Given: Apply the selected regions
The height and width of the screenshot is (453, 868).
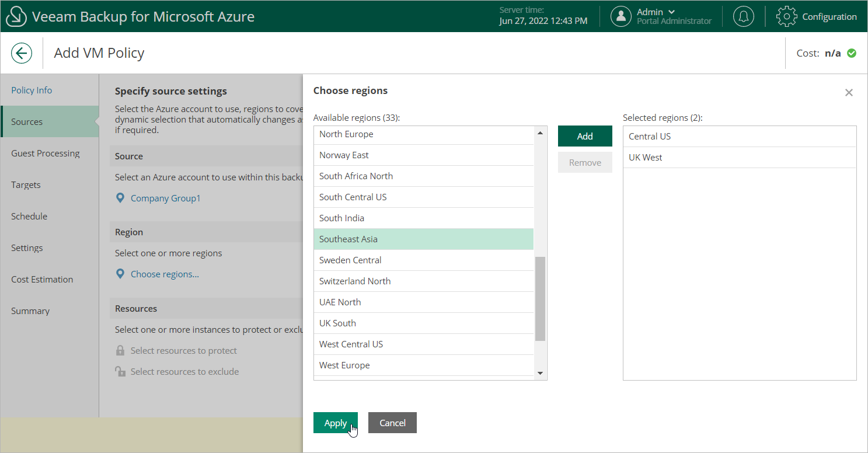Looking at the screenshot, I should tap(335, 423).
